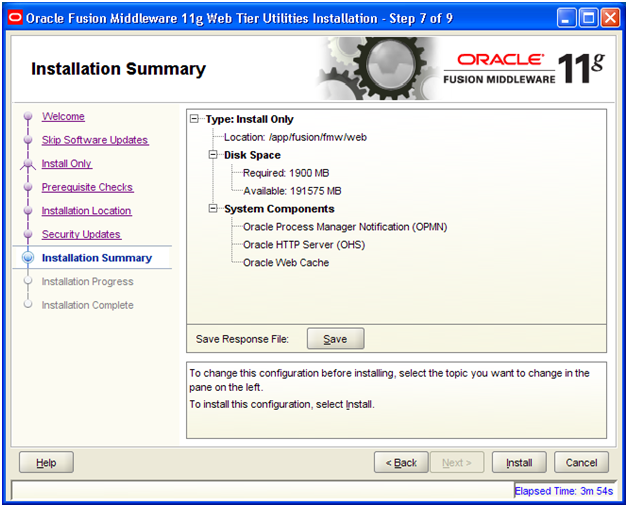Click the System Components heading label

tap(279, 209)
